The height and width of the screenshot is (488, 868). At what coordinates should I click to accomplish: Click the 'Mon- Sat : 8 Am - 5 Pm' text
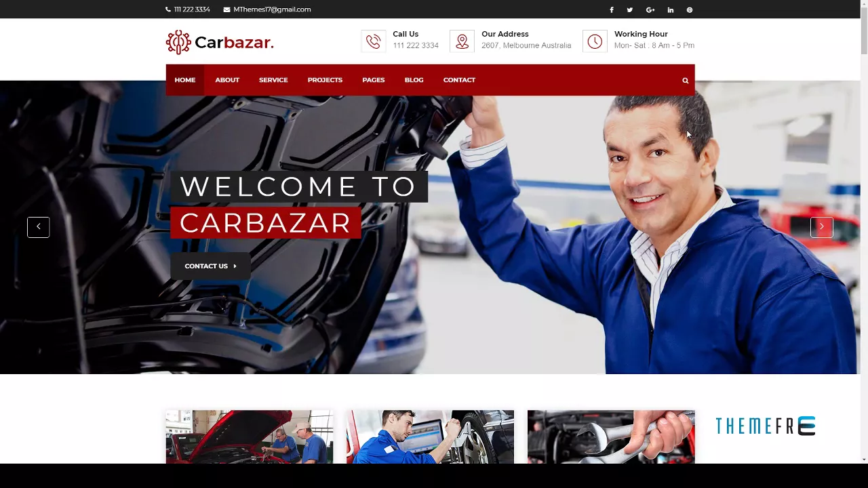click(x=654, y=45)
